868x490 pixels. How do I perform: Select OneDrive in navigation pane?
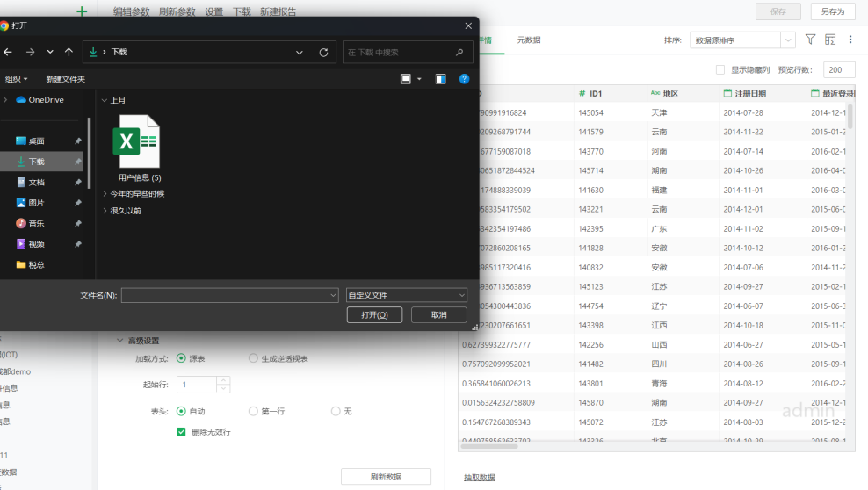(x=40, y=100)
